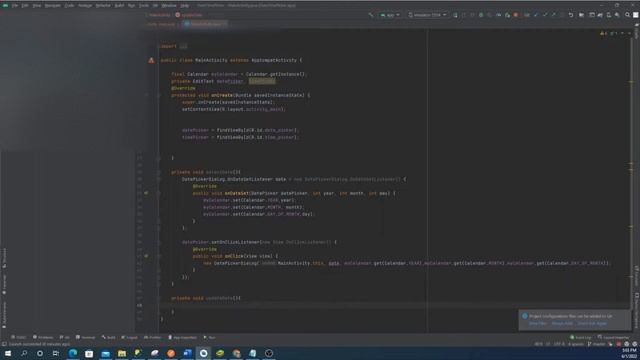Click View Files link in Git notification
The width and height of the screenshot is (640, 360).
point(538,324)
